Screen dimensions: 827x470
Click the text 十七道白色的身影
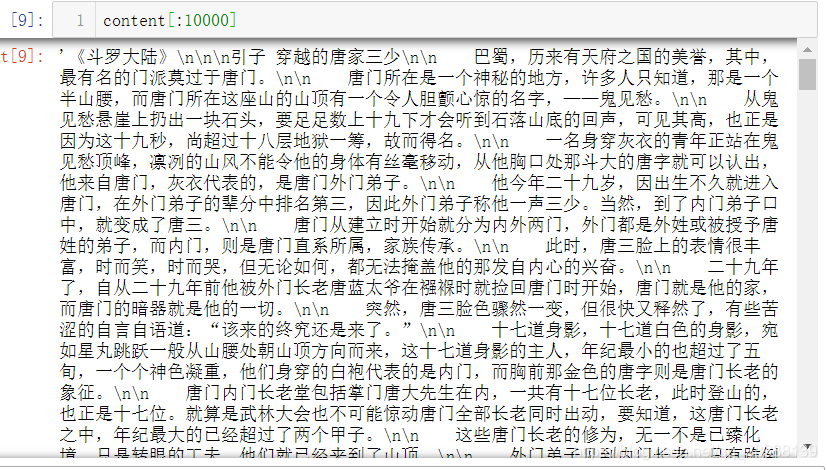(x=671, y=331)
